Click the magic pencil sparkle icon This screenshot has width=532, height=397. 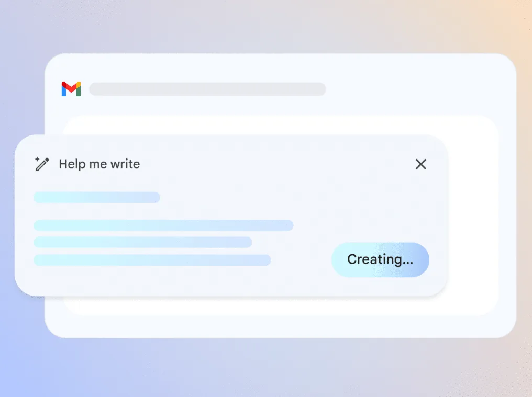point(42,164)
